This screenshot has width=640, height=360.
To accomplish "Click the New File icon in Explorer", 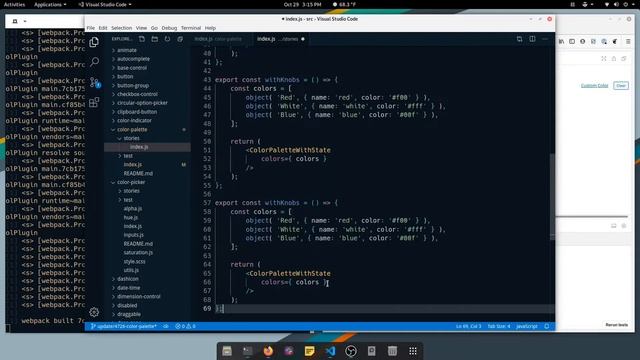I will tap(142, 39).
